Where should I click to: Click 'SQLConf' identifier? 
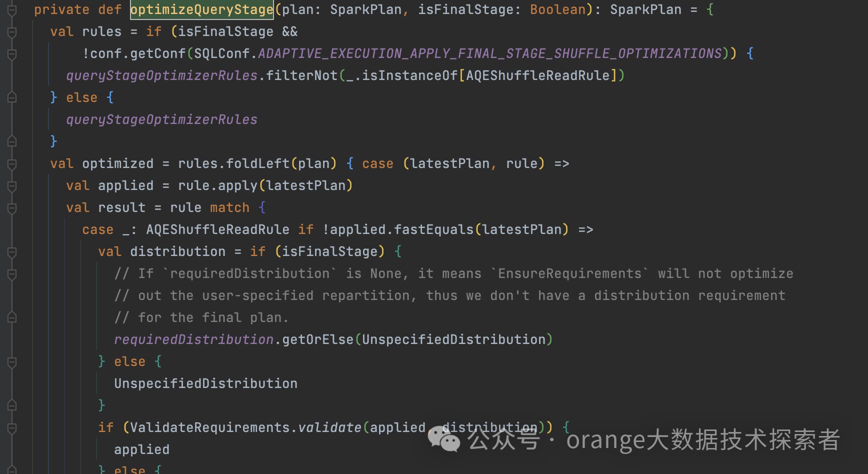pyautogui.click(x=222, y=53)
